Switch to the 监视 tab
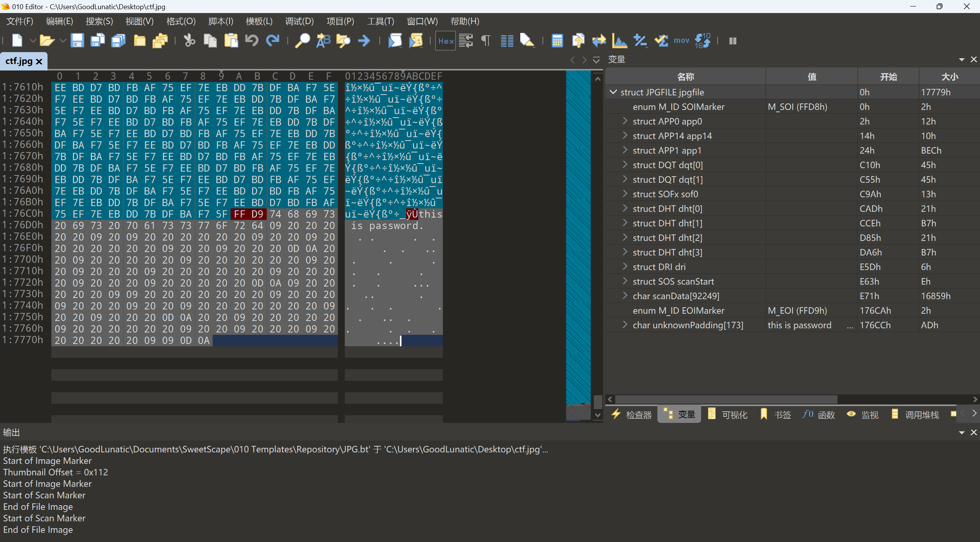The width and height of the screenshot is (980, 542). 863,415
